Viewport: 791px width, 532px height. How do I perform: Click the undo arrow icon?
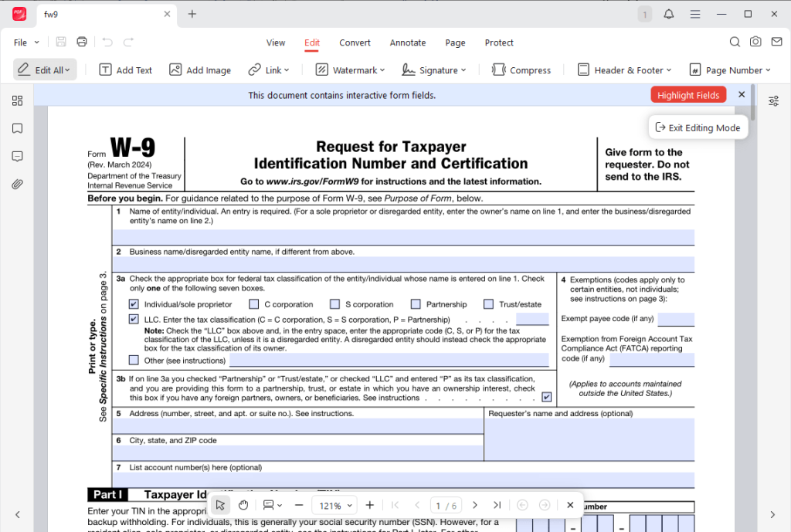(107, 42)
